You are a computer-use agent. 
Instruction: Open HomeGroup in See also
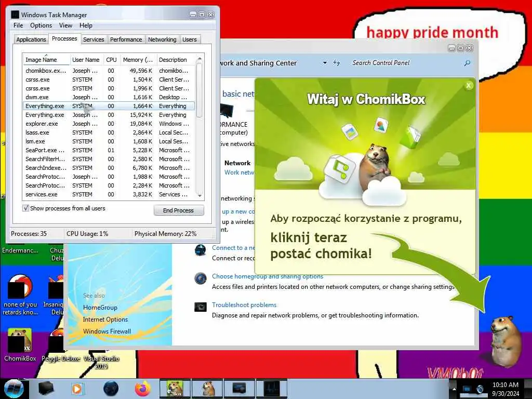(x=100, y=308)
